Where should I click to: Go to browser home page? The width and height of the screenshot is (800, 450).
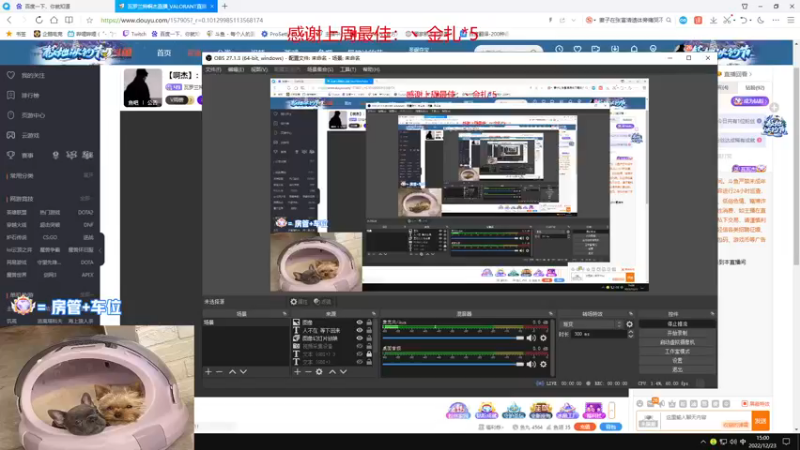coord(54,20)
